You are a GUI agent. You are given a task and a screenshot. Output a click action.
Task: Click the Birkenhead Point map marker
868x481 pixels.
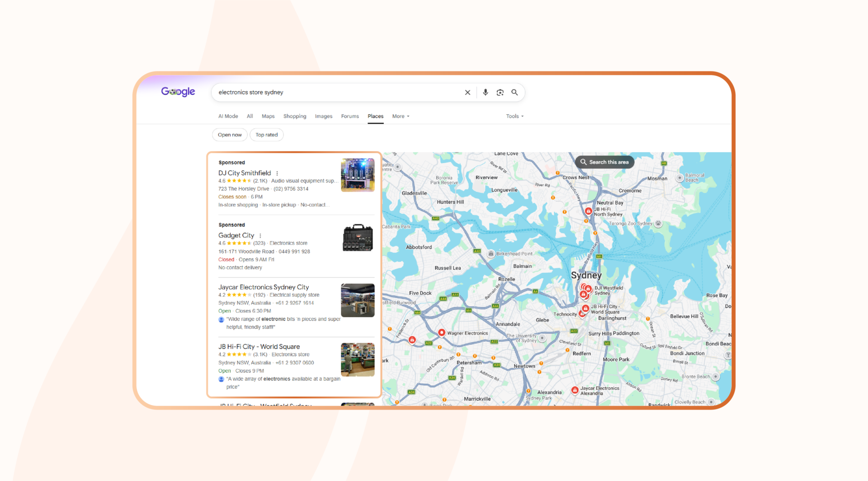491,254
